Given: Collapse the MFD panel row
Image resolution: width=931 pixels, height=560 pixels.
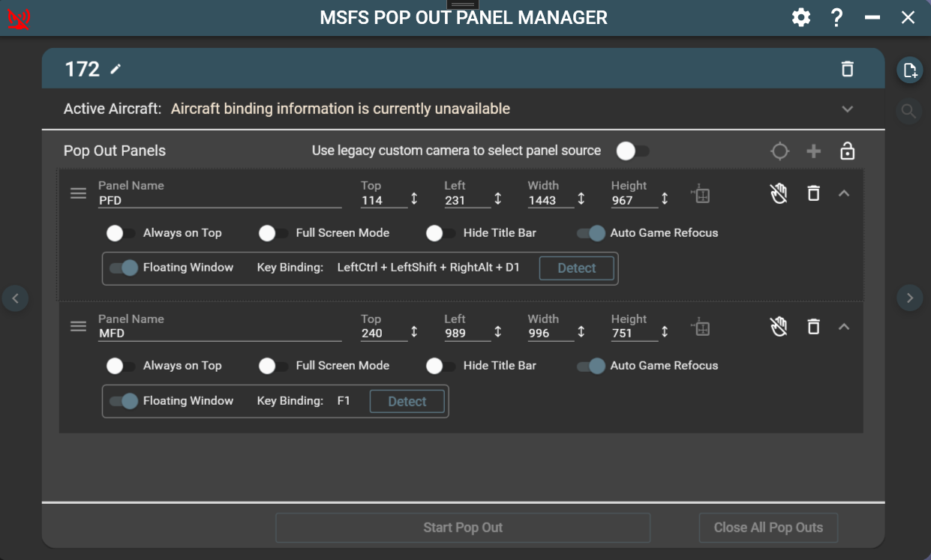Looking at the screenshot, I should [x=845, y=326].
